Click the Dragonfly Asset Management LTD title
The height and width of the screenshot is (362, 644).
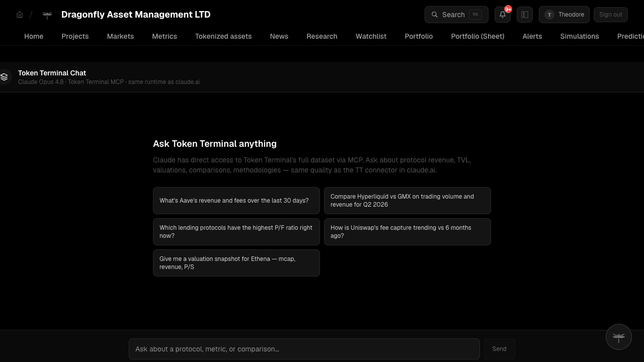136,15
